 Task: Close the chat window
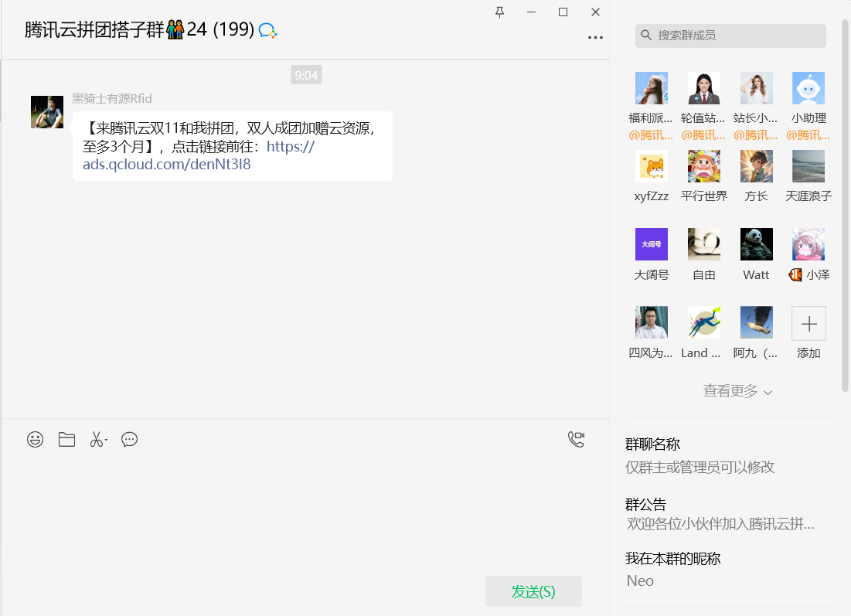coord(595,12)
